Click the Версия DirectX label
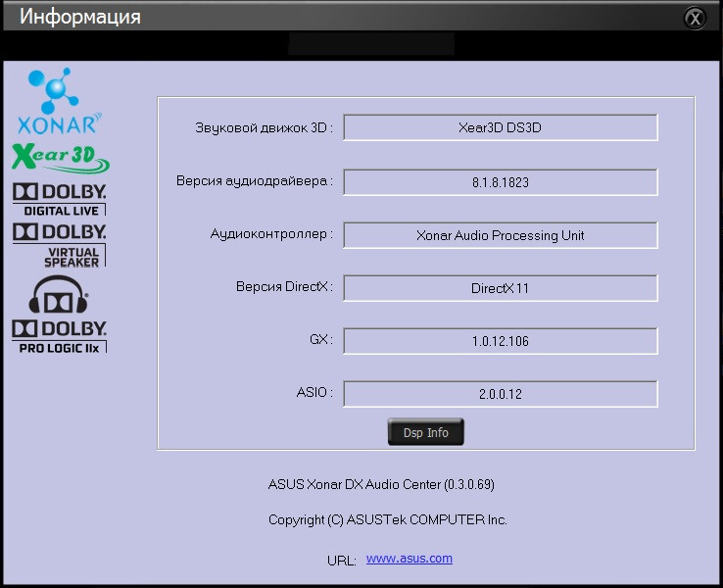723x588 pixels. coord(284,286)
